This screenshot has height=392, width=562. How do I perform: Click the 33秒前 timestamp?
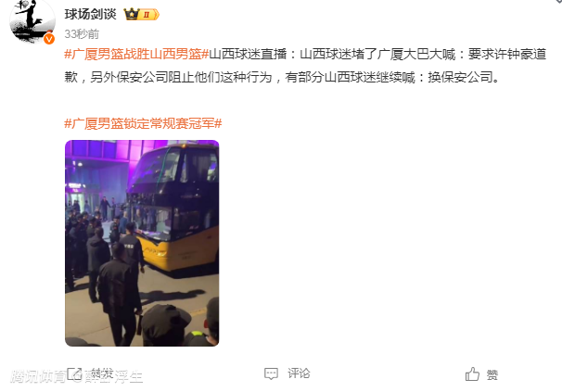click(x=82, y=34)
